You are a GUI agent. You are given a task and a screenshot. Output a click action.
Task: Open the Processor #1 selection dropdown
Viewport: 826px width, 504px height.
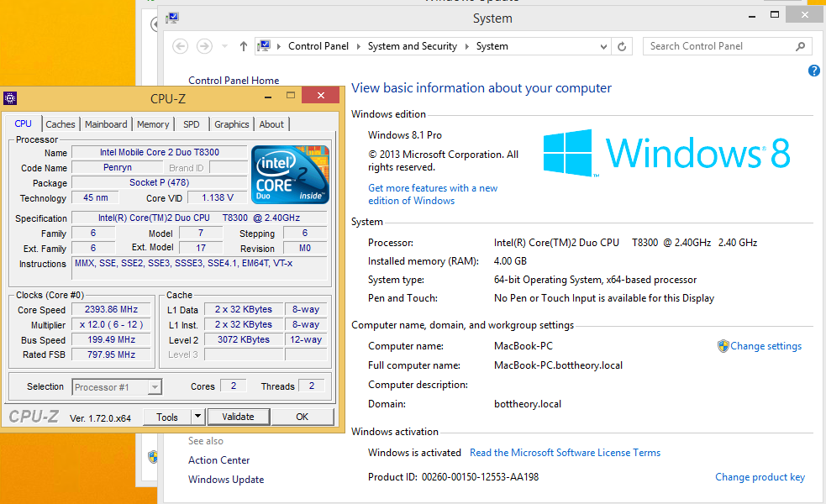(x=155, y=387)
